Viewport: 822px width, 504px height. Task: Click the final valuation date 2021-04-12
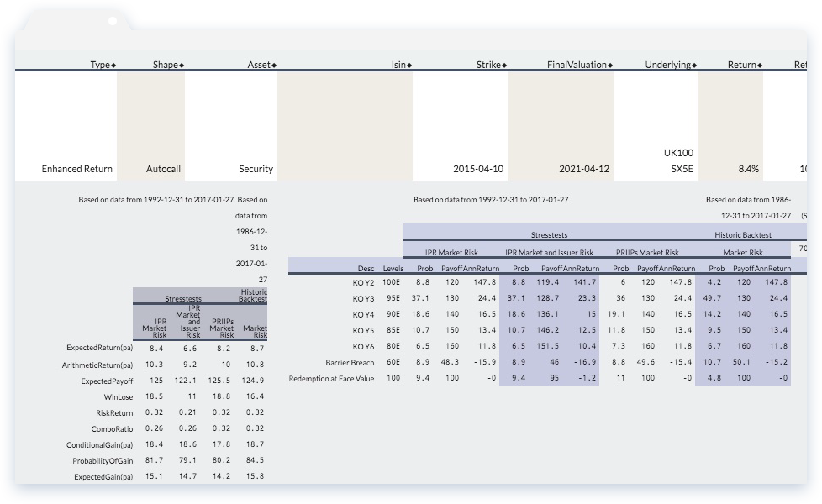(584, 169)
